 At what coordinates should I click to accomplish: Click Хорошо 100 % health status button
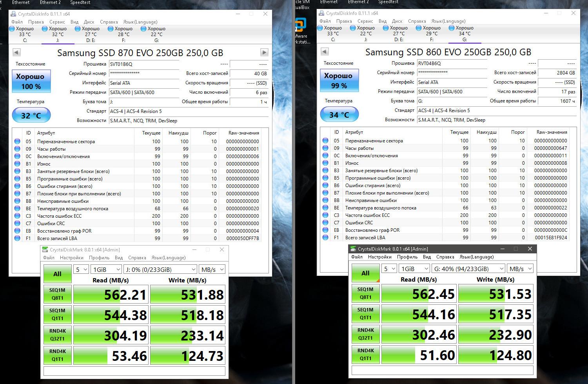point(31,81)
